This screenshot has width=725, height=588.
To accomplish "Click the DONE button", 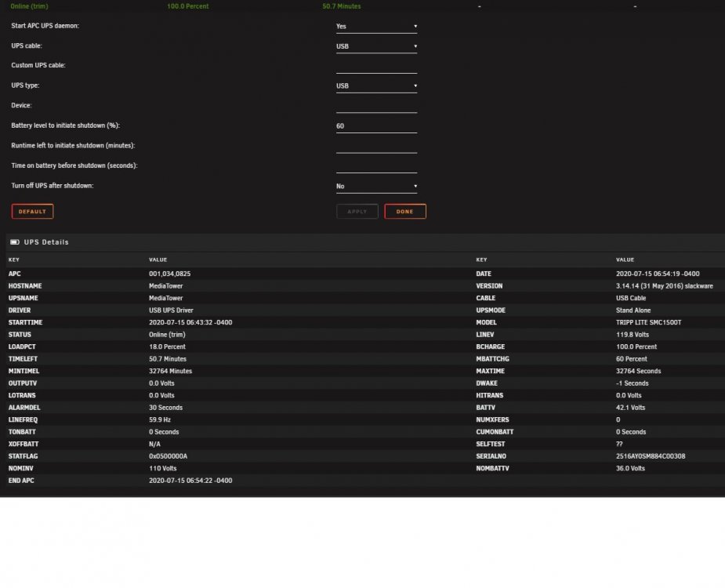I will click(x=405, y=212).
